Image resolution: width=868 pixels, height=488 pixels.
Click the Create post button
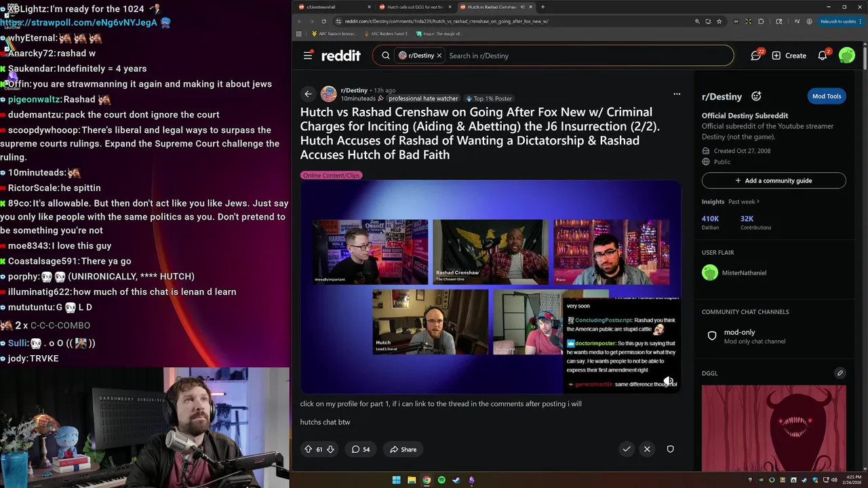coord(789,56)
